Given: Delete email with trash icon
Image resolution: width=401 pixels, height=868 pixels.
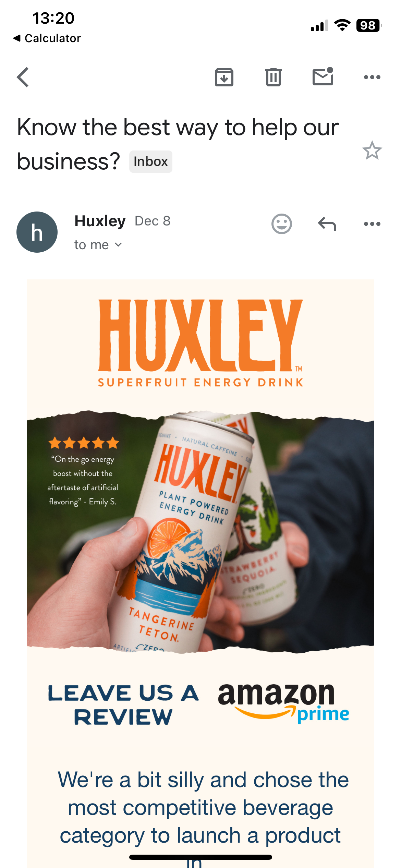Looking at the screenshot, I should pyautogui.click(x=274, y=77).
